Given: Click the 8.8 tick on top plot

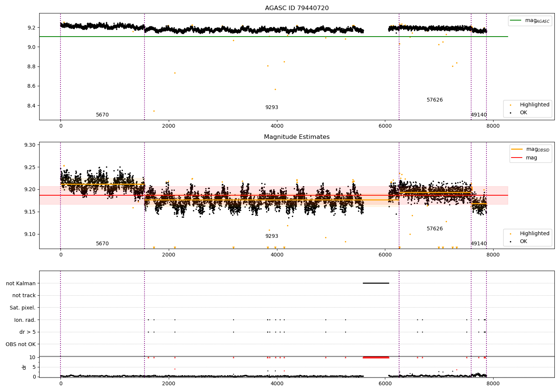Looking at the screenshot, I should (31, 67).
